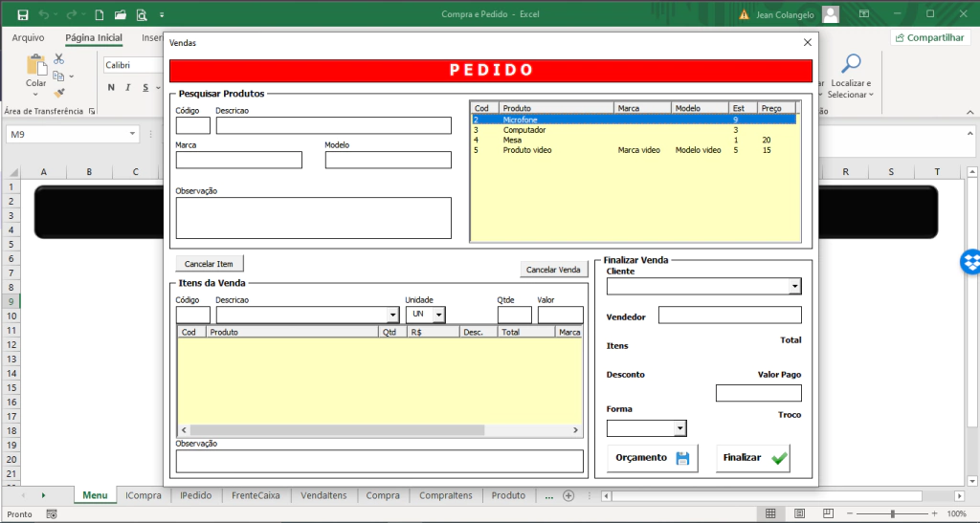Open the Localizar e Selecionar magnifier
The height and width of the screenshot is (523, 980).
click(x=850, y=65)
